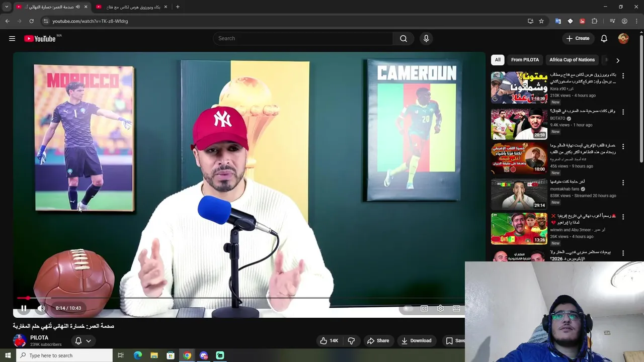This screenshot has height=362, width=644.
Task: Open options menu for montakhab fans video
Action: point(623,183)
